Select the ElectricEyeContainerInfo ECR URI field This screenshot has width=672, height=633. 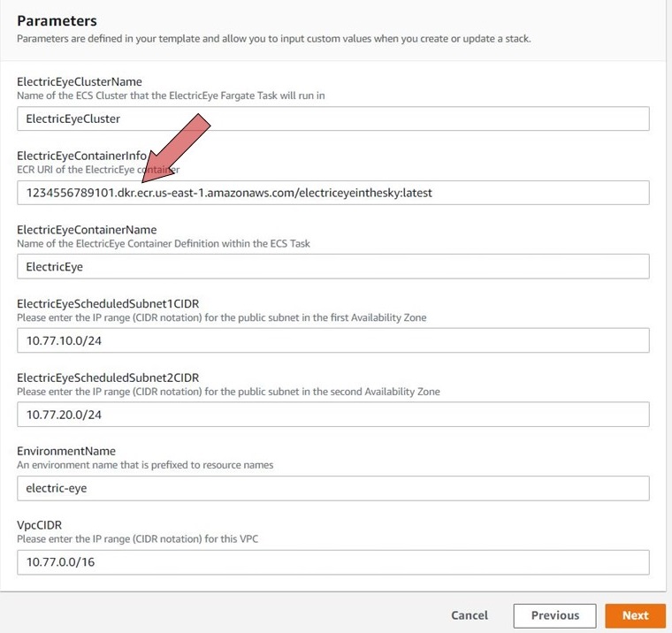(x=333, y=193)
